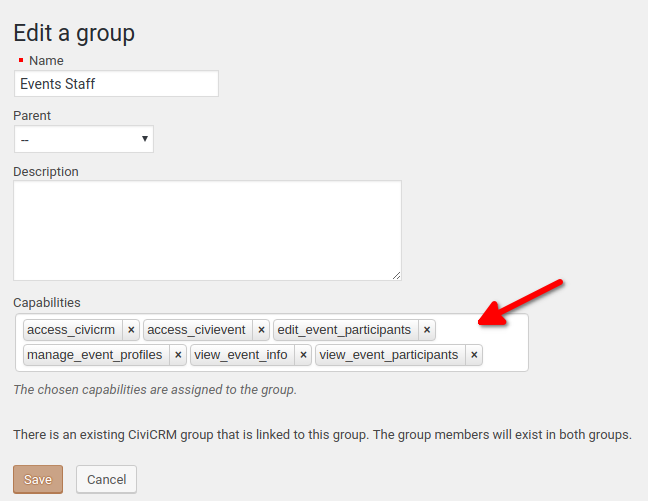Select the access_civievent capability label

click(196, 330)
